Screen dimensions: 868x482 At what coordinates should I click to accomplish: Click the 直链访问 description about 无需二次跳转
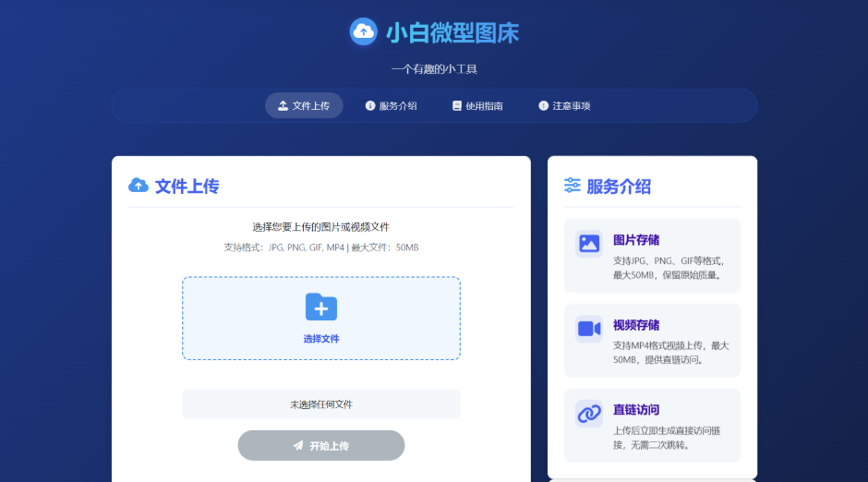[x=667, y=438]
